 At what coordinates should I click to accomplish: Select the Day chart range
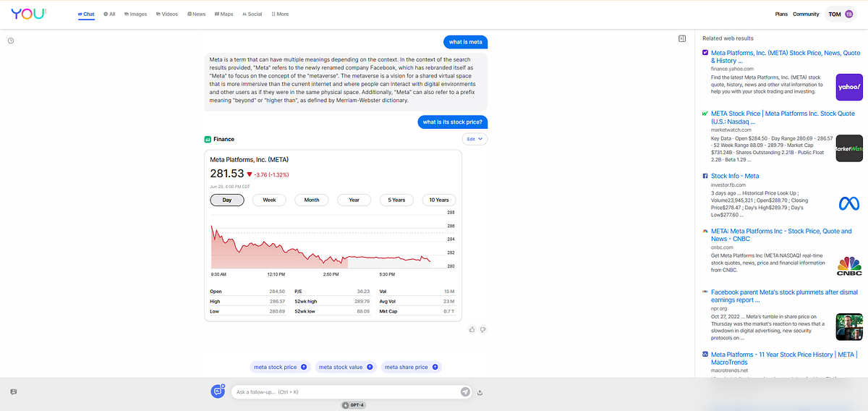(227, 200)
